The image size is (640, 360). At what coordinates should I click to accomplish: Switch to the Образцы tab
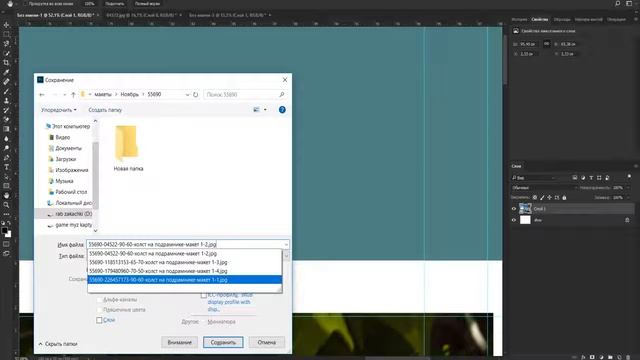(x=562, y=19)
